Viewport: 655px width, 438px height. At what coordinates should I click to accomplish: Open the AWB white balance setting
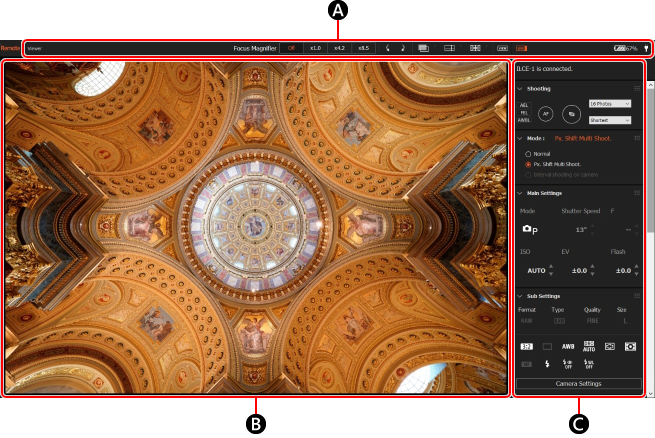(x=568, y=347)
